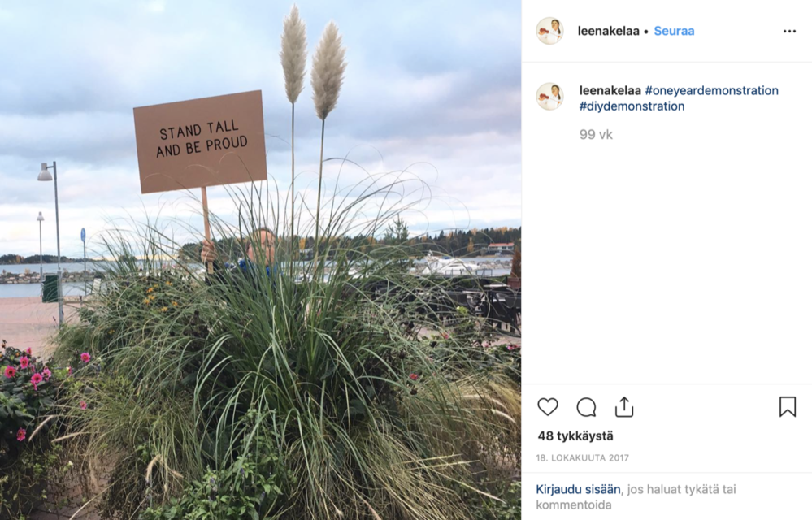This screenshot has width=812, height=520.
Task: Open comments via speech bubble icon
Action: click(586, 407)
